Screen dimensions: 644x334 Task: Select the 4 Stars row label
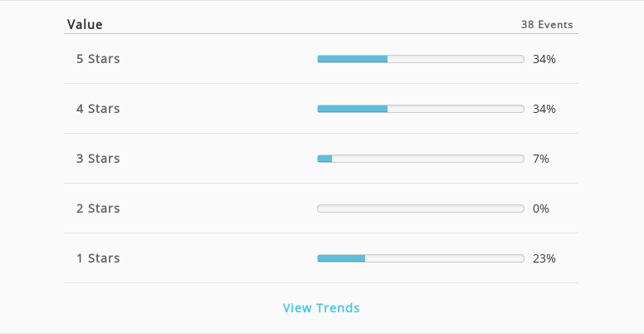click(x=98, y=109)
